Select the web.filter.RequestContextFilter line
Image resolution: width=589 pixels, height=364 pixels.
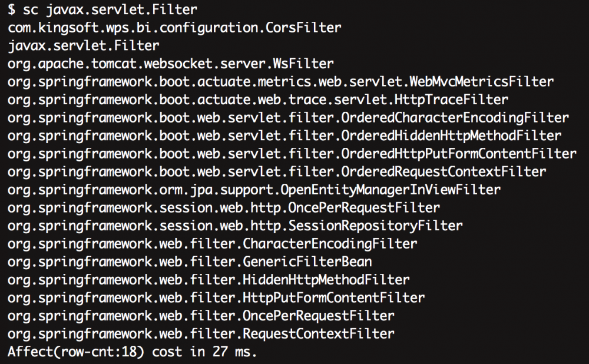pos(201,334)
